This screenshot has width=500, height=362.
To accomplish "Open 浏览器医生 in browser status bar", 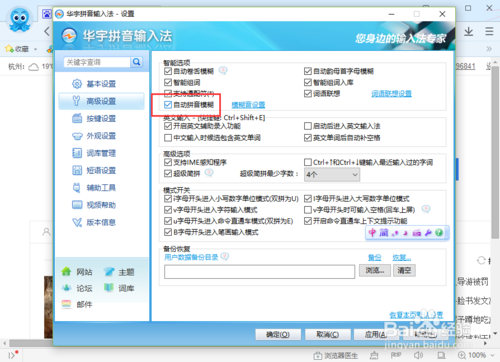I will [336, 356].
